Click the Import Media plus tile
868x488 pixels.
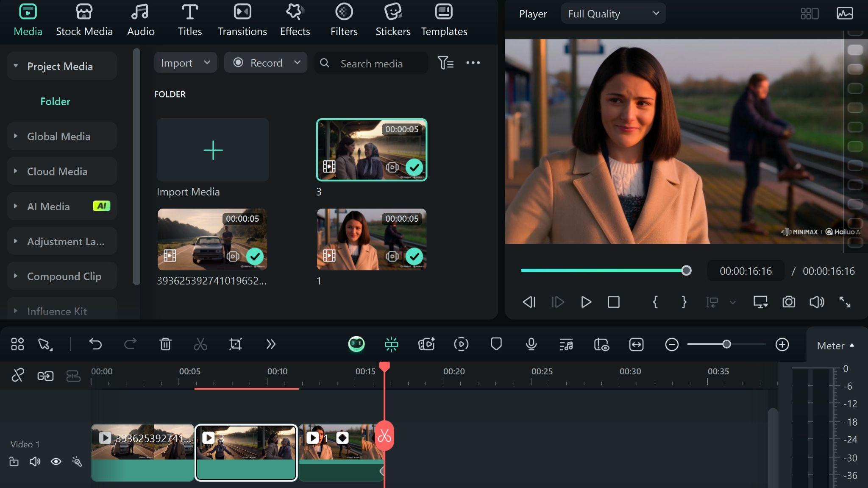[213, 150]
